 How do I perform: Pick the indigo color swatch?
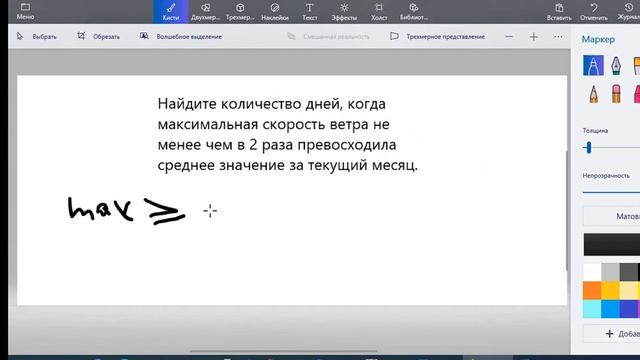629,309
